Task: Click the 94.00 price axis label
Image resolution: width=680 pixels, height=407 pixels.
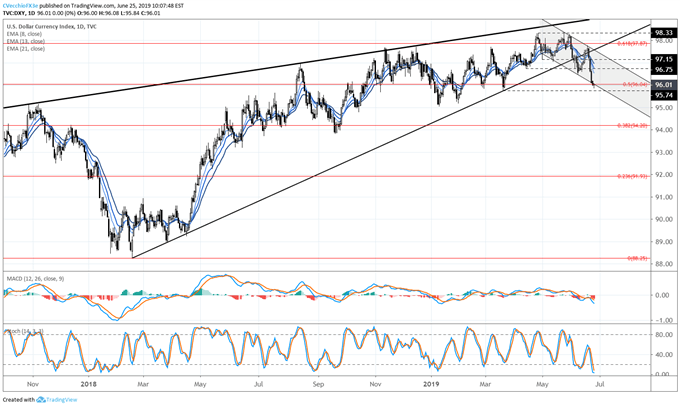Action: pos(664,130)
